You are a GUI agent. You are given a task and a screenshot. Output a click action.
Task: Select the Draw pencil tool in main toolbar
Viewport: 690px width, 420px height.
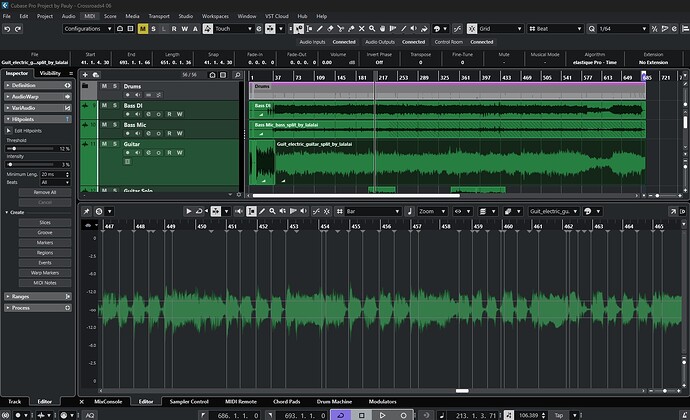[x=320, y=29]
